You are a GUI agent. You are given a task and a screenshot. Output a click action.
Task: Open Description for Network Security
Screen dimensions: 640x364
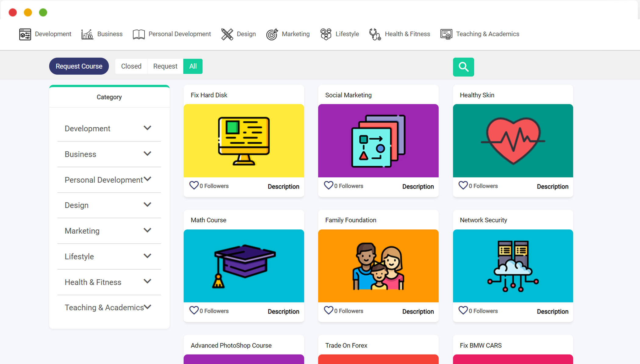click(x=553, y=312)
